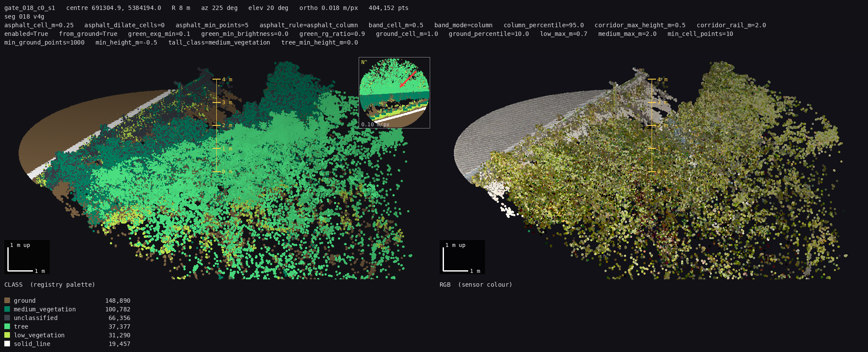
Task: Click the red arrow in minimap
Action: 407,79
